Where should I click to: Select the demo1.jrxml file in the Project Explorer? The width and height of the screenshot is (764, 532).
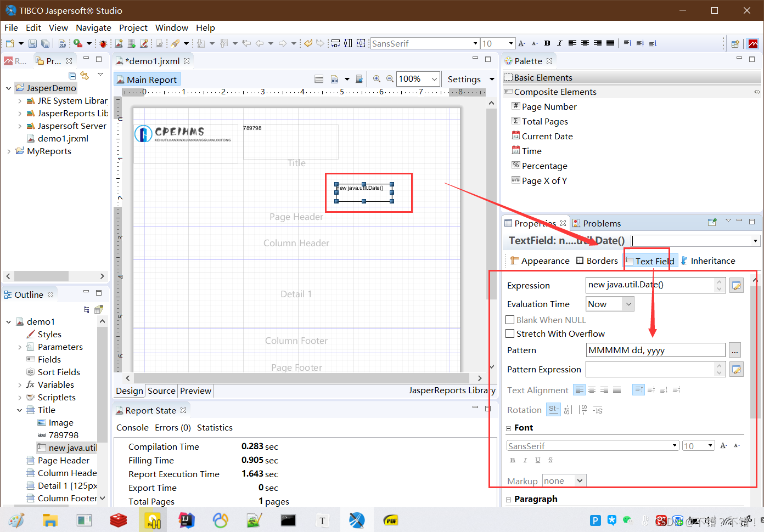[57, 139]
